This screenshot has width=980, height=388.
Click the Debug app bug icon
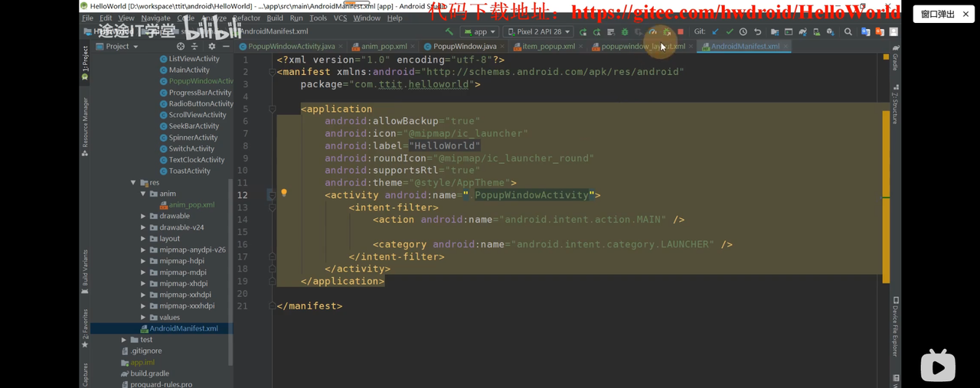pyautogui.click(x=624, y=32)
